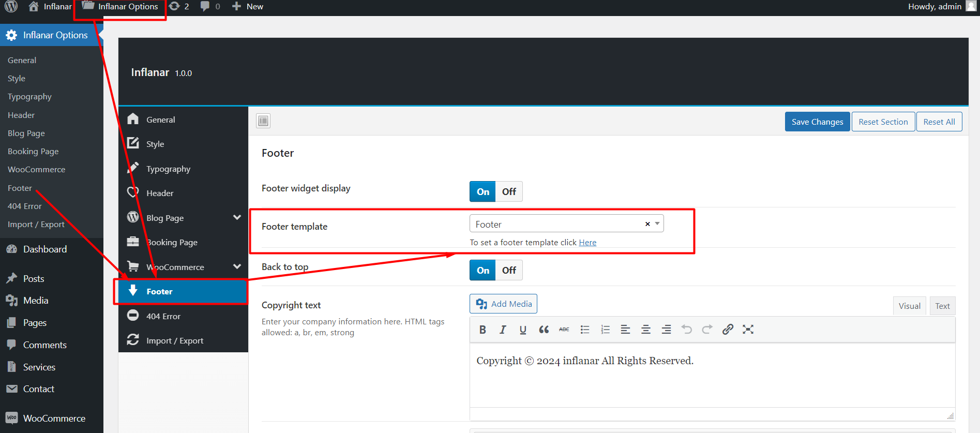
Task: Open the 404 Error options tab
Action: click(x=183, y=316)
